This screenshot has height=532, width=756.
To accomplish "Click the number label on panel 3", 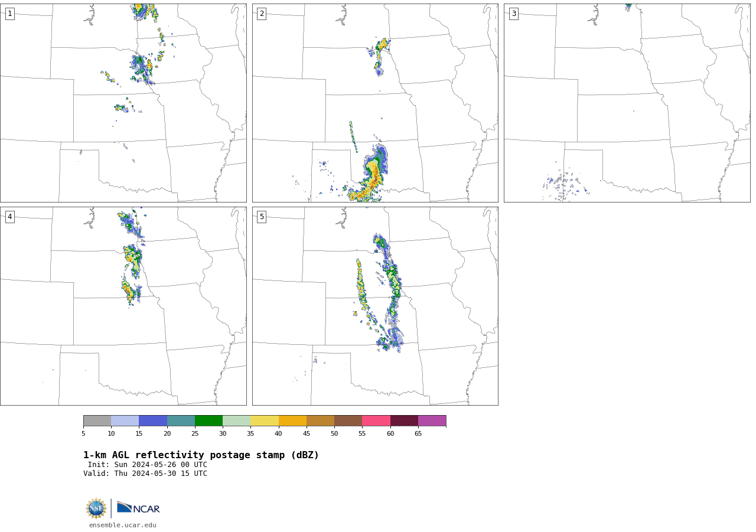I will 513,14.
